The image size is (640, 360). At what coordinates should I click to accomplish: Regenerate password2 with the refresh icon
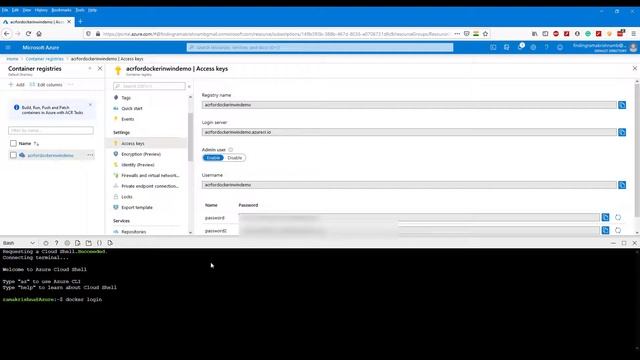click(x=618, y=231)
